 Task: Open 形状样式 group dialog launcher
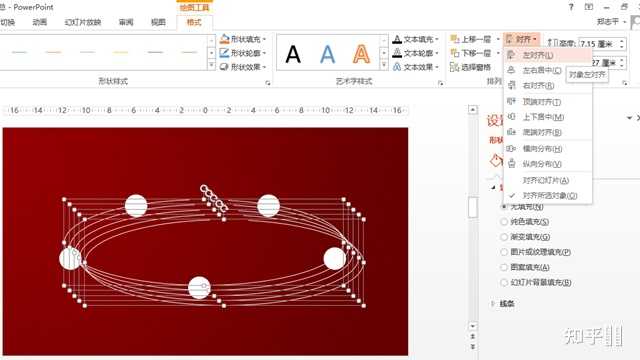(x=268, y=83)
